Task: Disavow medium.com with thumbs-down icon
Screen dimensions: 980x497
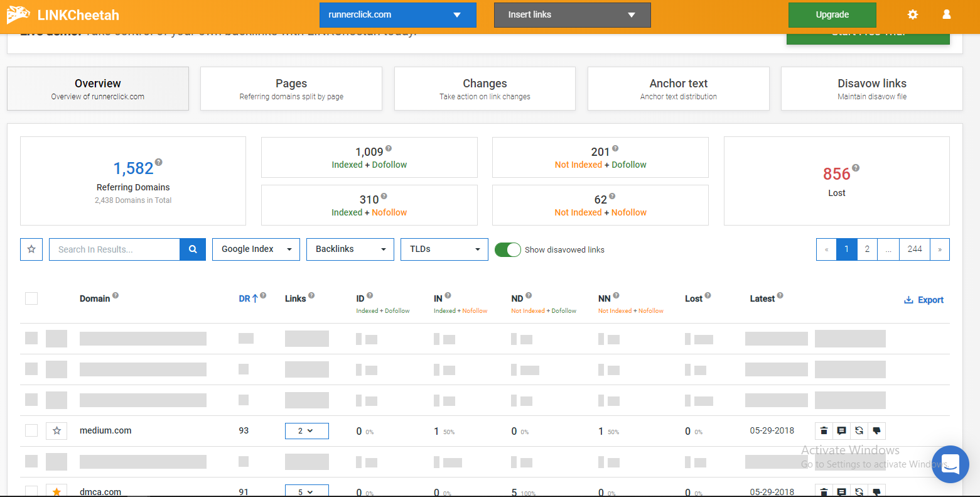Action: coord(876,430)
